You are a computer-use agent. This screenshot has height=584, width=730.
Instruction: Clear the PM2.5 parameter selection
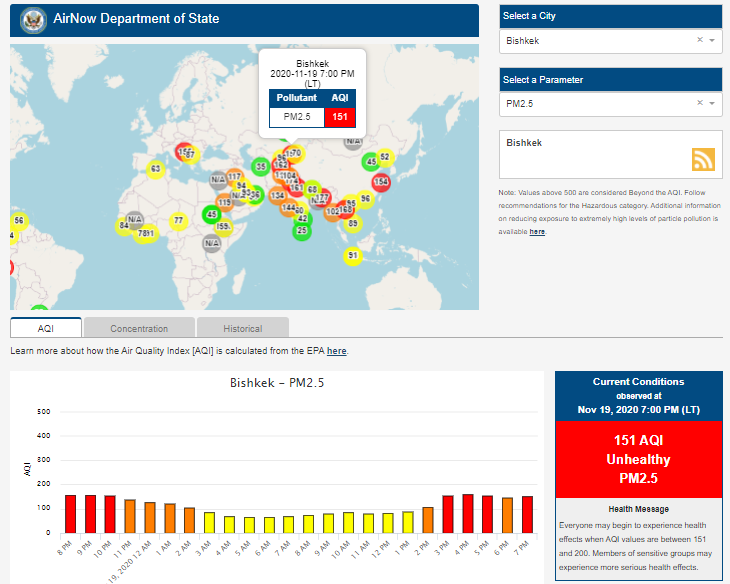[x=699, y=103]
